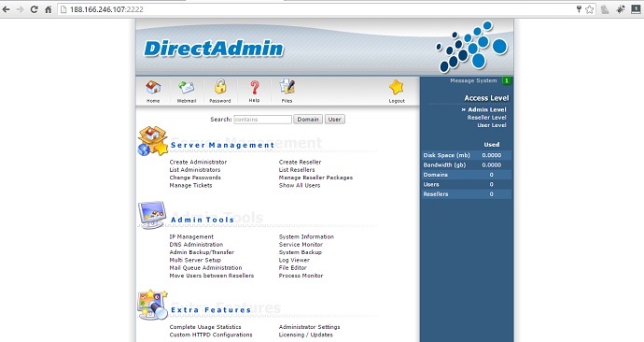Click the DirectAdmin logo

point(214,49)
